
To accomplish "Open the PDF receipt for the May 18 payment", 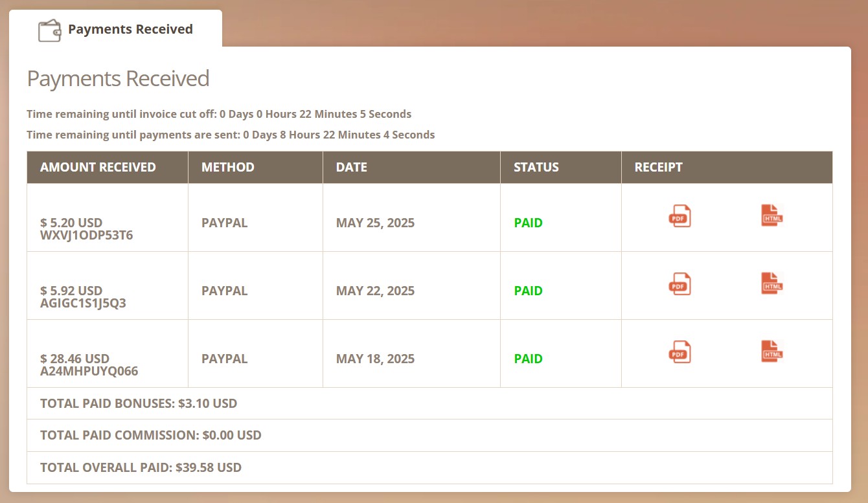I will [x=680, y=352].
